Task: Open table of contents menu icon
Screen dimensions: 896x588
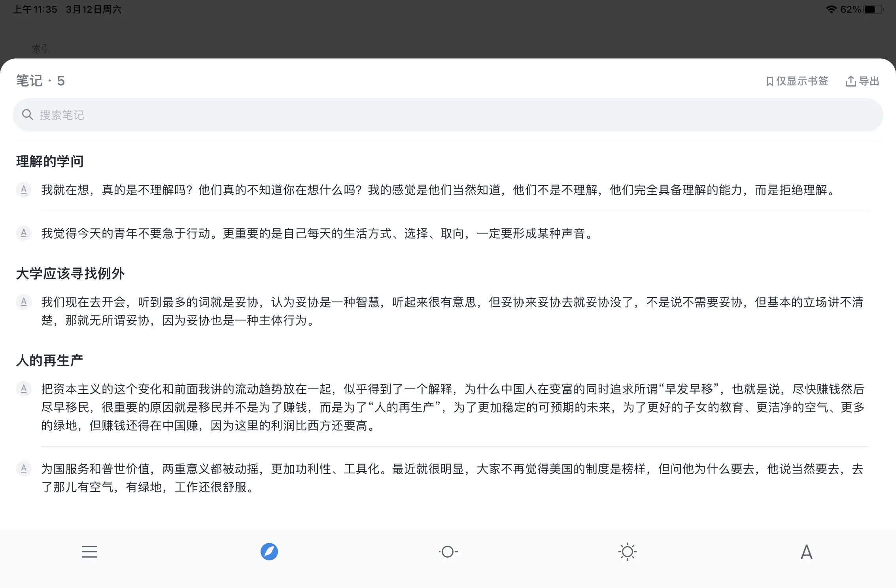Action: click(90, 552)
